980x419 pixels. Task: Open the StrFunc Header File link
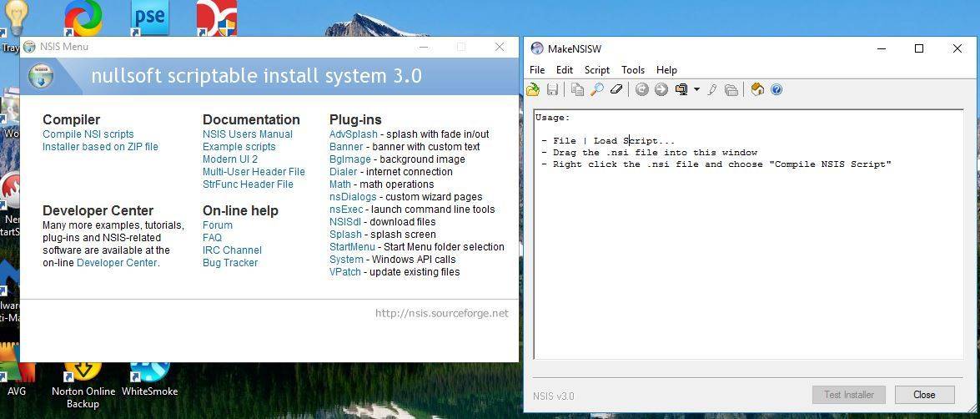[248, 184]
